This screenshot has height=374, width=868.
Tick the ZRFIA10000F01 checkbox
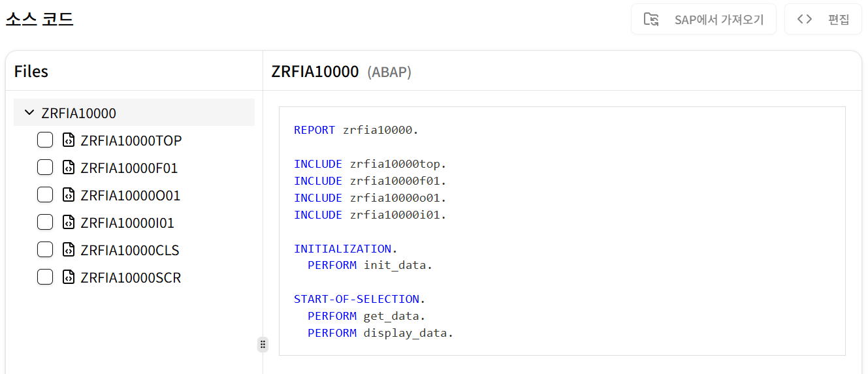[45, 168]
